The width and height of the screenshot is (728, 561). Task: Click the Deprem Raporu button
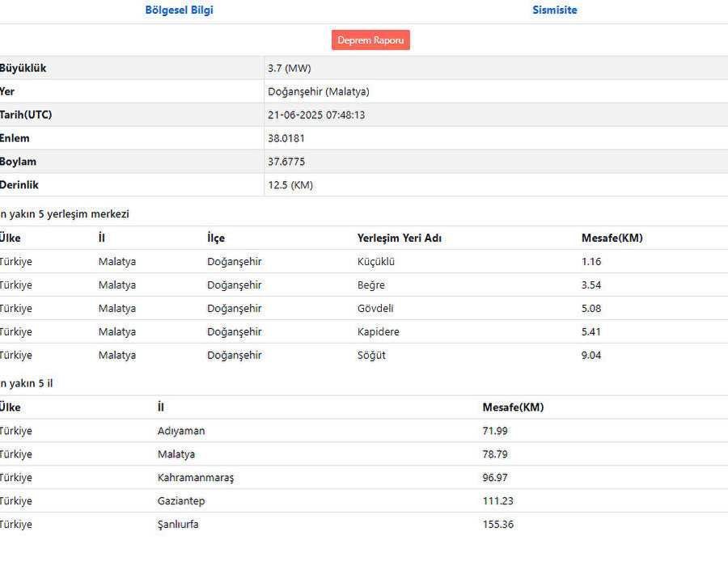(x=370, y=40)
